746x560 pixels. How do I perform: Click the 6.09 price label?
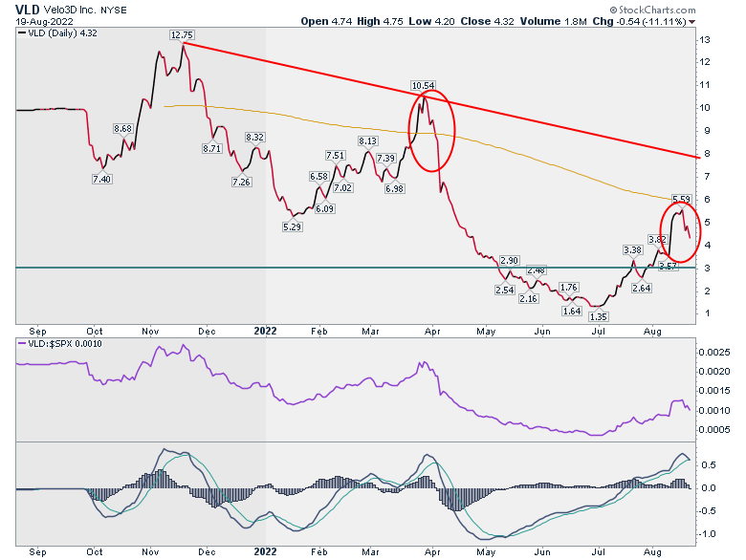(x=324, y=208)
